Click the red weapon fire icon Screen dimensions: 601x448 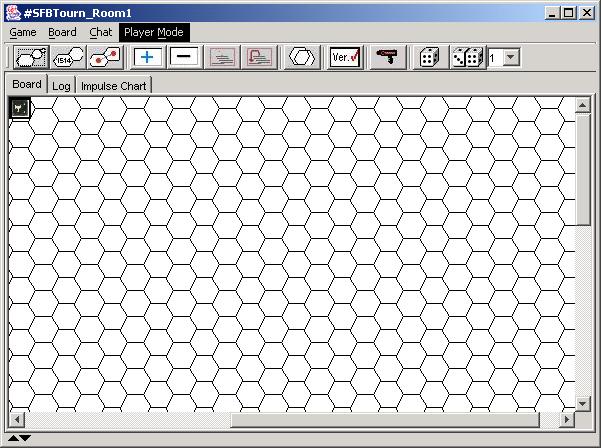(x=387, y=58)
